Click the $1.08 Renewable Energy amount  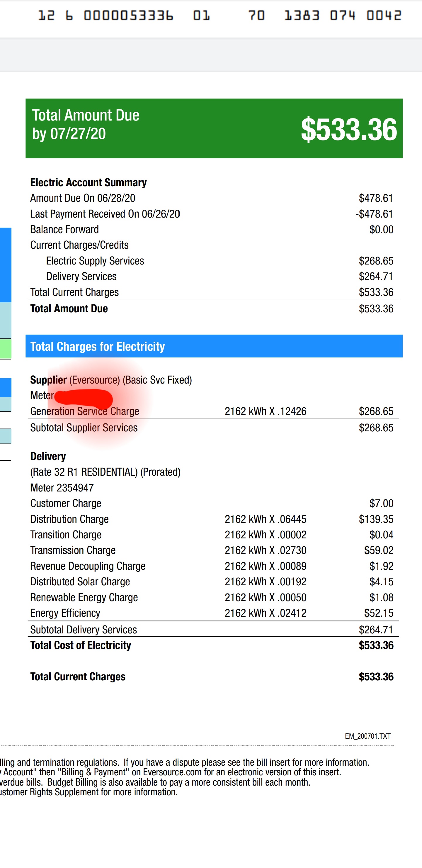click(381, 597)
